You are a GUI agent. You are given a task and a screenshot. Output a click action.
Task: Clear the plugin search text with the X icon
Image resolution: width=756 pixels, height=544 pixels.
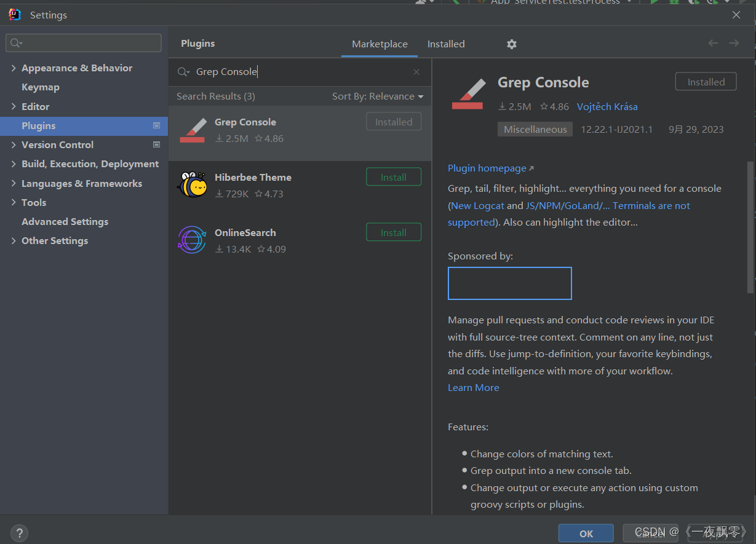416,72
